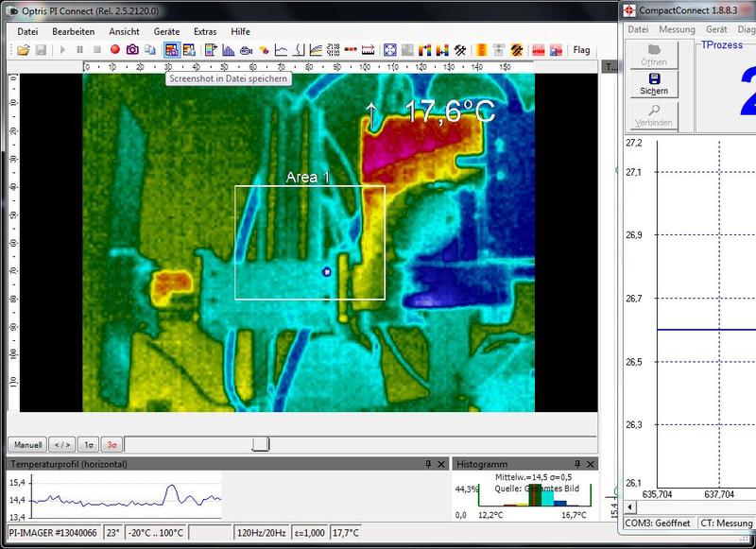The height and width of the screenshot is (549, 756).
Task: Click the temperature scale slider handle
Action: pos(261,444)
